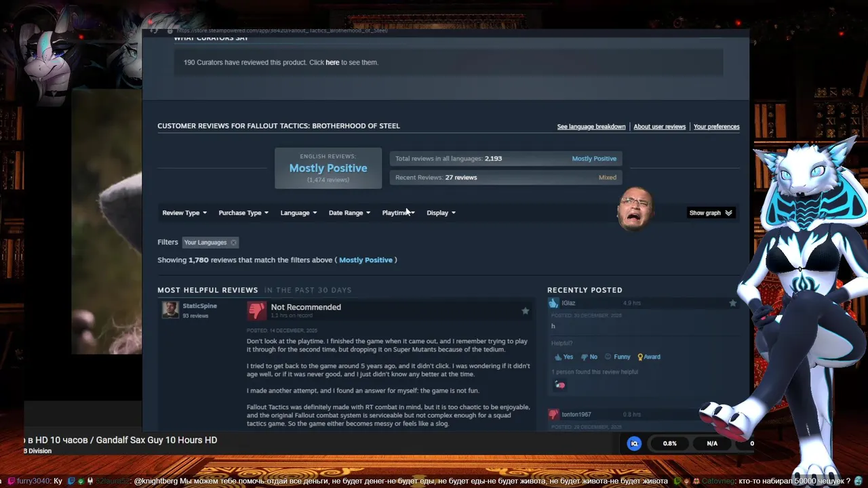Open StaticSpine's avatar thumbnail
868x488 pixels.
tap(170, 310)
